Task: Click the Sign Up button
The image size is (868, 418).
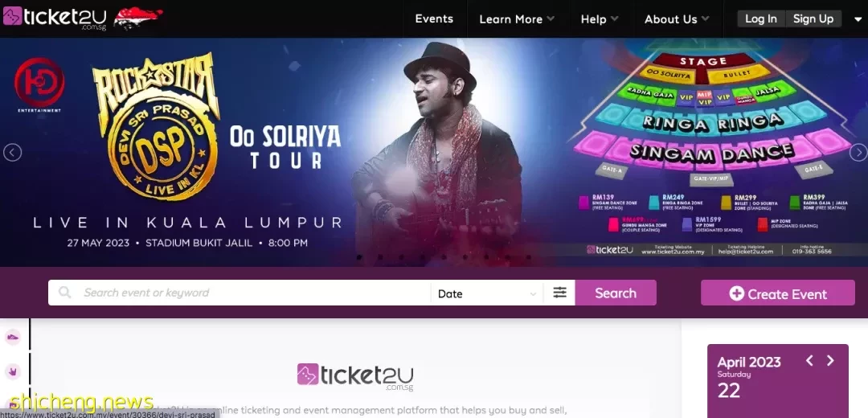Action: tap(813, 18)
